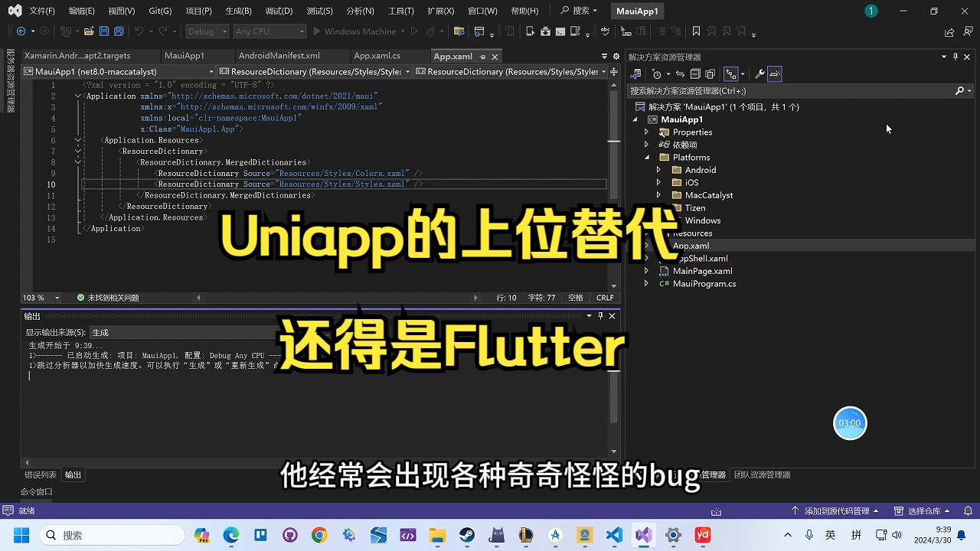Collapse the Platforms folder

click(x=647, y=158)
